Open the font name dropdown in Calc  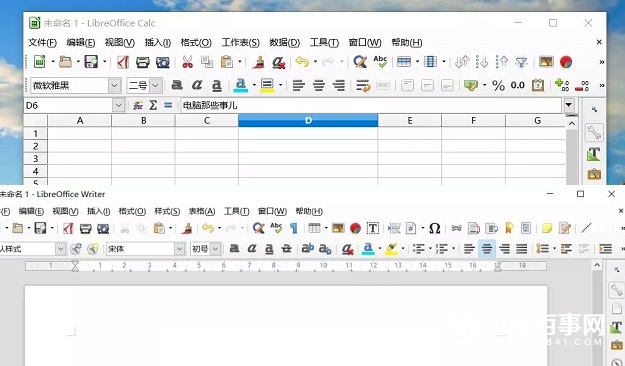click(114, 85)
